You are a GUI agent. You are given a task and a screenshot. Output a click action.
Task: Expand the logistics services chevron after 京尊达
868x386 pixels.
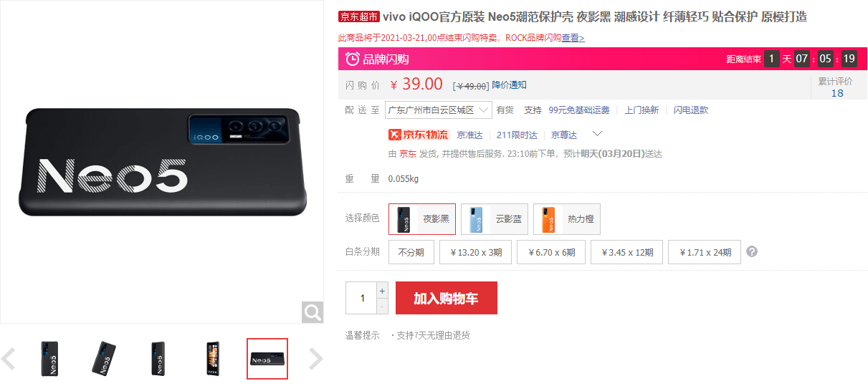pyautogui.click(x=597, y=134)
